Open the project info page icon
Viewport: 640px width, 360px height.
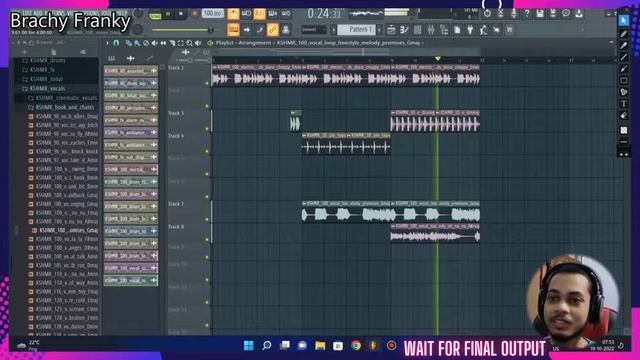457,30
